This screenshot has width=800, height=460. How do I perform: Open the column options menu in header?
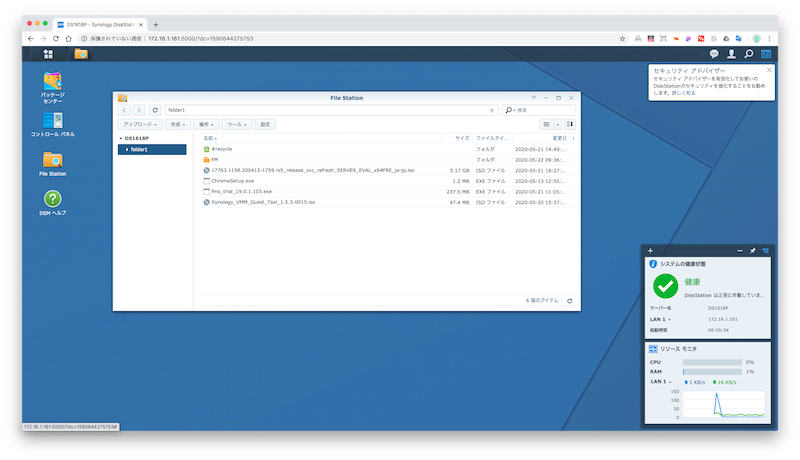pyautogui.click(x=573, y=138)
